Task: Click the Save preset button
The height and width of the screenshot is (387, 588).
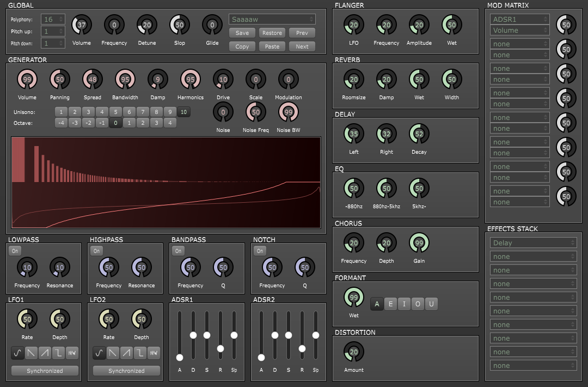Action: click(x=242, y=33)
